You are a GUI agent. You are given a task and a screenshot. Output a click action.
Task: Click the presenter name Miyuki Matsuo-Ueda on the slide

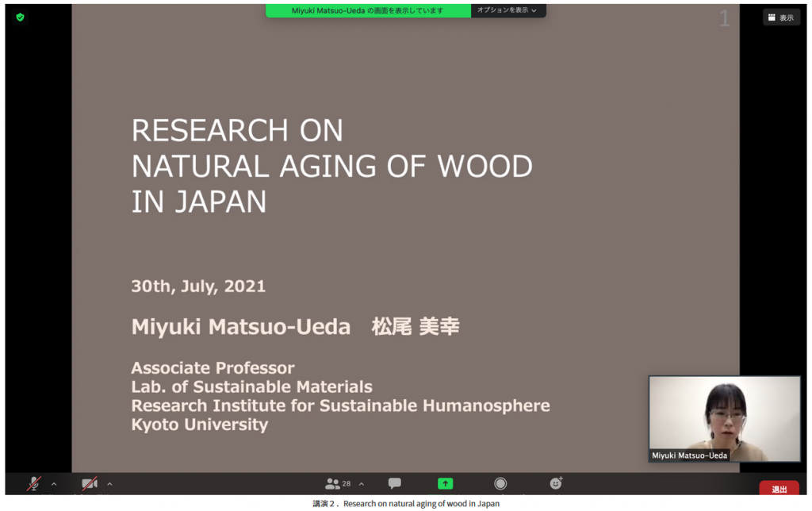pyautogui.click(x=241, y=327)
